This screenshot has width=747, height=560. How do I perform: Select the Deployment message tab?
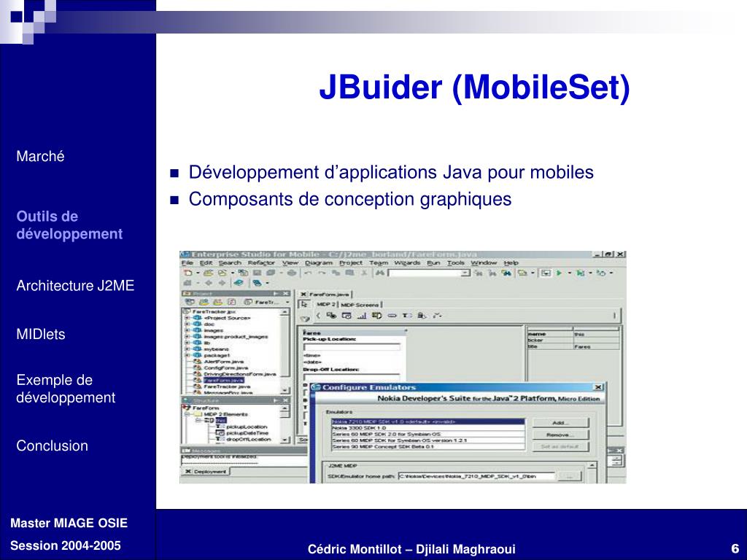[x=206, y=472]
